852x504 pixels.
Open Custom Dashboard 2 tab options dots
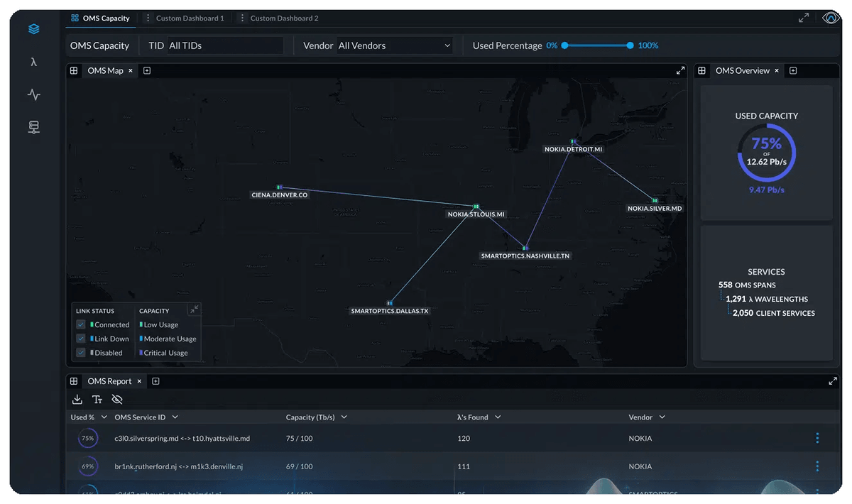242,18
